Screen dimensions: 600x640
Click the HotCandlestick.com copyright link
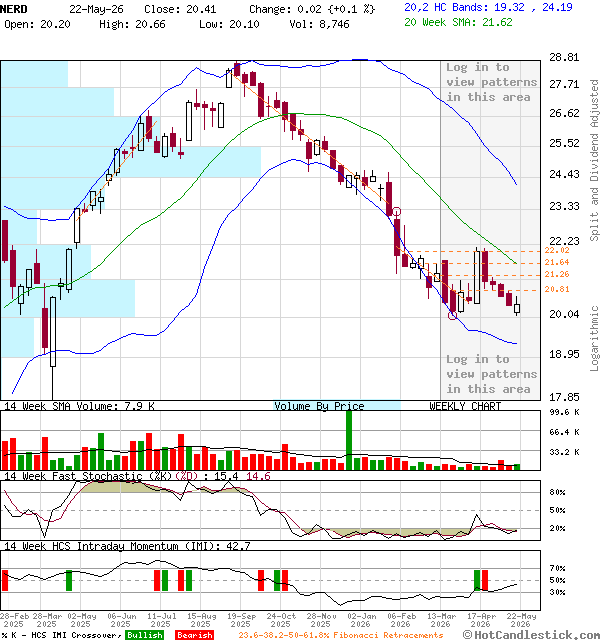[531, 635]
